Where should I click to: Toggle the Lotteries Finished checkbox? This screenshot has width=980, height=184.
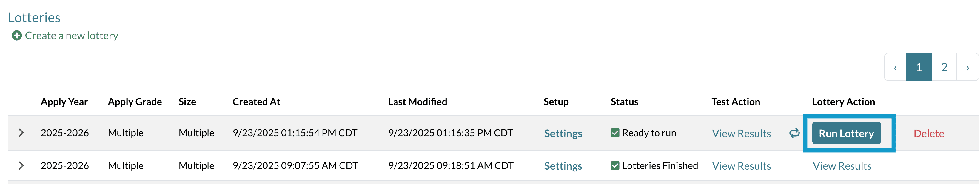pyautogui.click(x=615, y=166)
